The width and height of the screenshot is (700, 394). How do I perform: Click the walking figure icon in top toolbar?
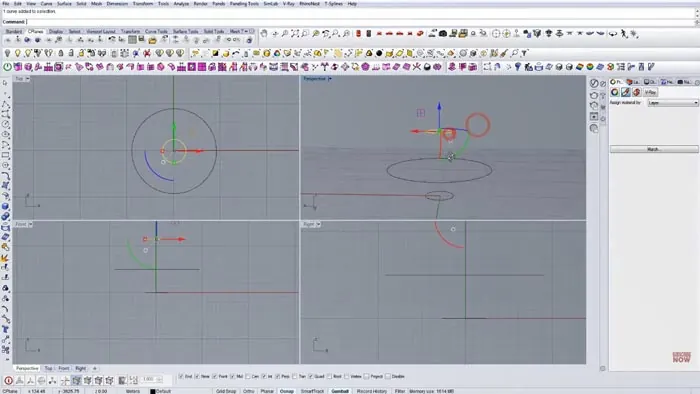[624, 33]
